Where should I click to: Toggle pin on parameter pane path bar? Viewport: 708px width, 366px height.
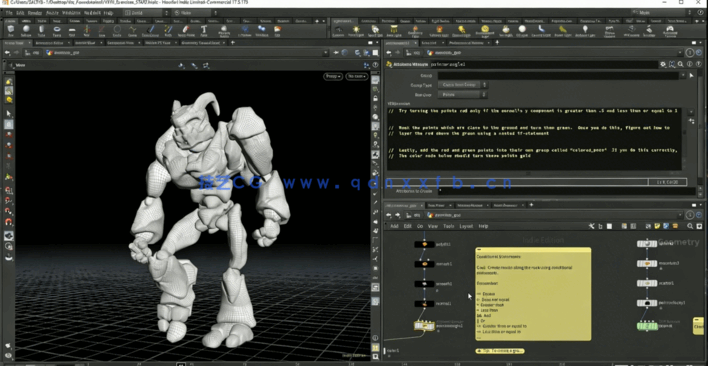coord(690,53)
